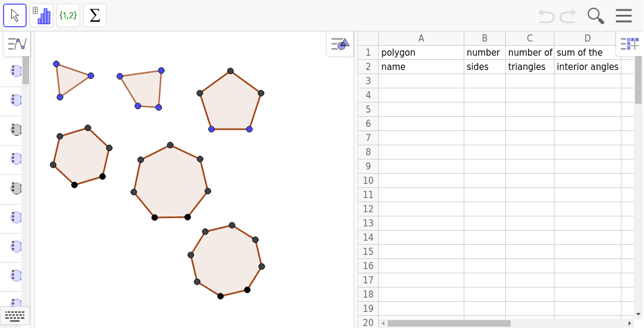Select the heptagon polygon interior

170,184
